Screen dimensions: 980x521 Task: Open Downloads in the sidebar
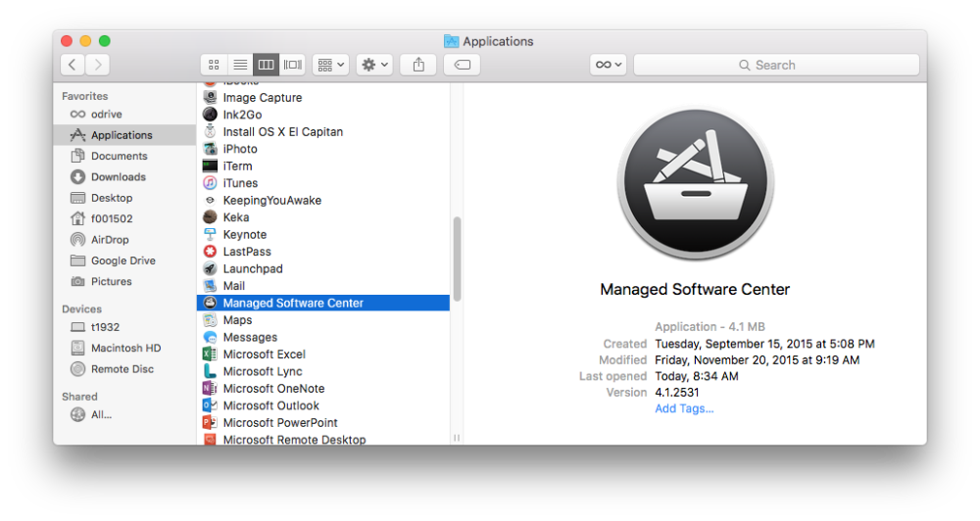(124, 177)
